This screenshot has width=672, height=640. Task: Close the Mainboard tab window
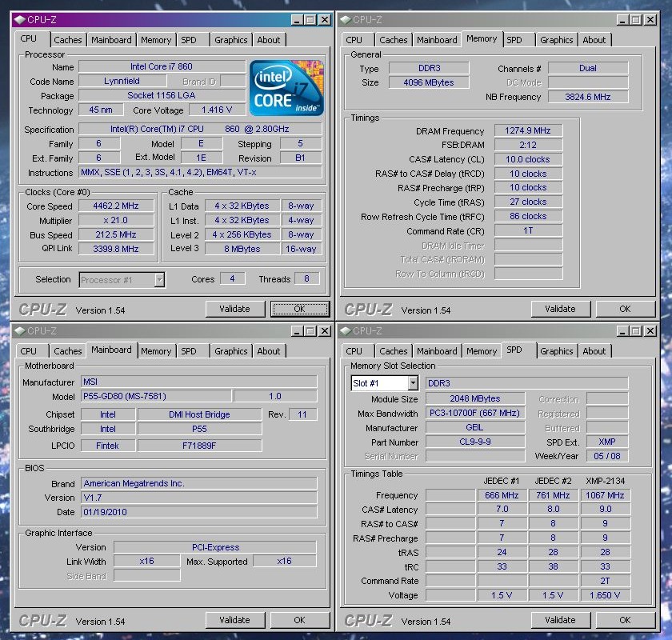tap(326, 331)
